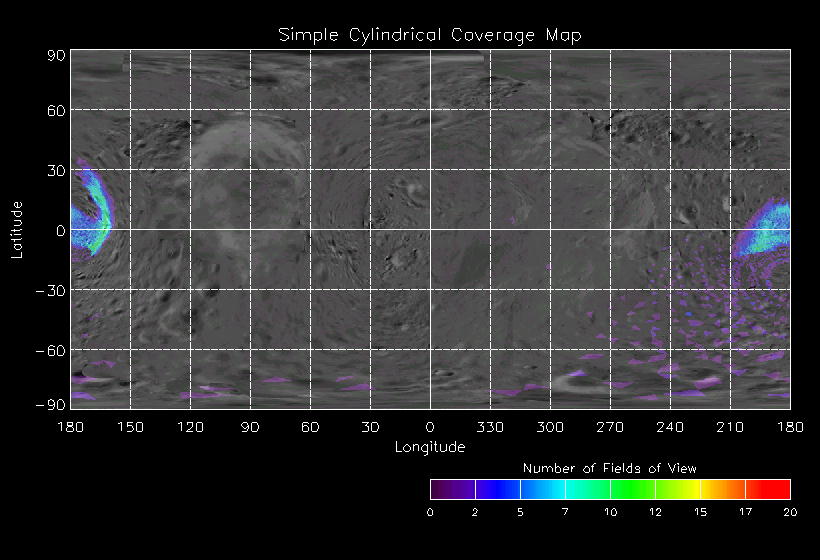820x560 pixels.
Task: Click the vertical "Latitude" axis label
Action: (17, 230)
